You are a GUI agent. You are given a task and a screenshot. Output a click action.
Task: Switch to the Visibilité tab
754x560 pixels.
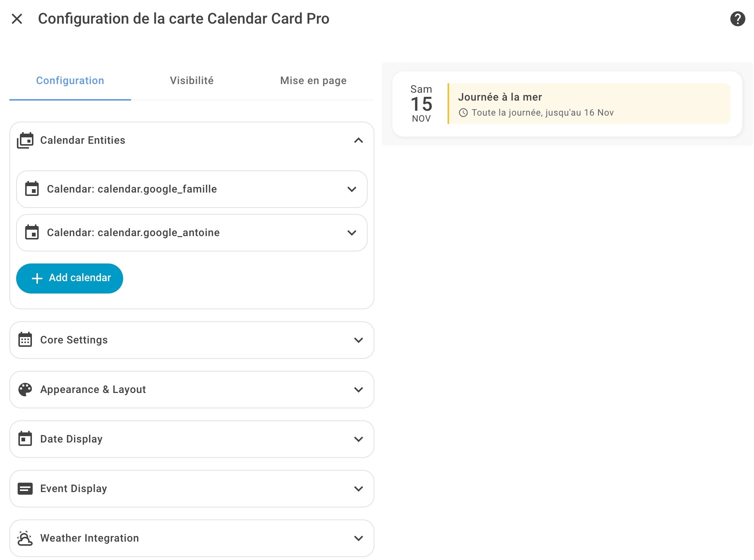192,81
